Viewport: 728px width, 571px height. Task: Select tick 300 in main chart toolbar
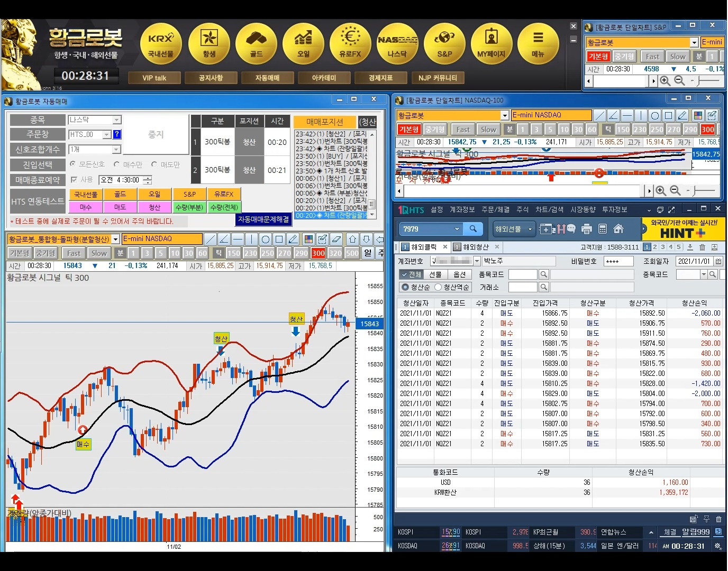[x=319, y=253]
